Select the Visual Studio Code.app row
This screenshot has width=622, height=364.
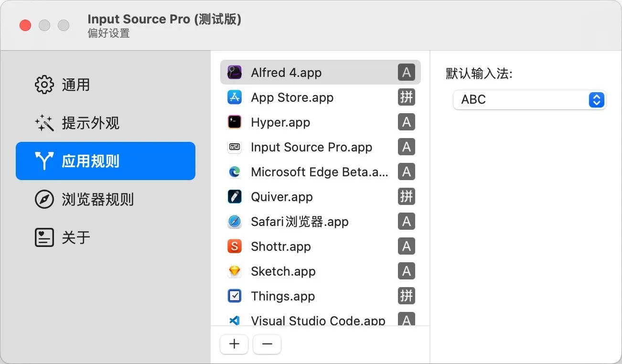(x=318, y=319)
